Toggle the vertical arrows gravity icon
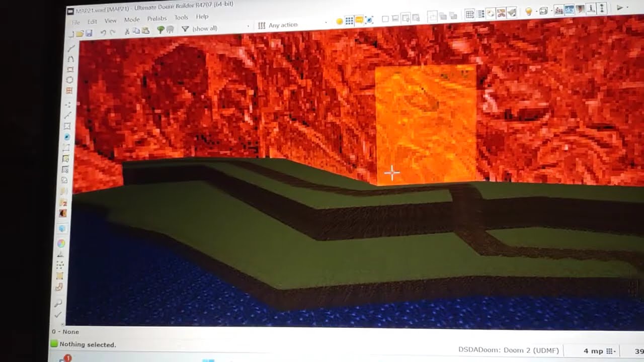This screenshot has height=362, width=644. (602, 8)
